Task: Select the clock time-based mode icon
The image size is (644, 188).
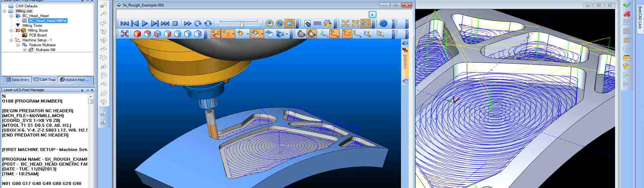Action: coord(269,23)
